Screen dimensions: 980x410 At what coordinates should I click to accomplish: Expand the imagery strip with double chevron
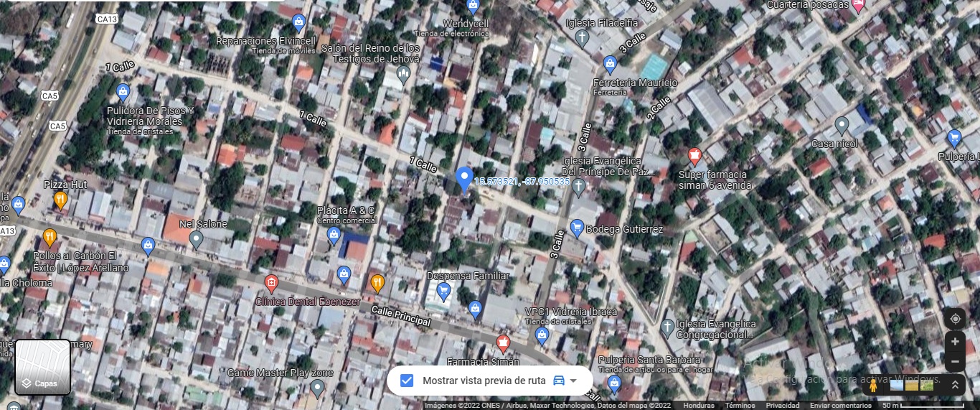955,385
